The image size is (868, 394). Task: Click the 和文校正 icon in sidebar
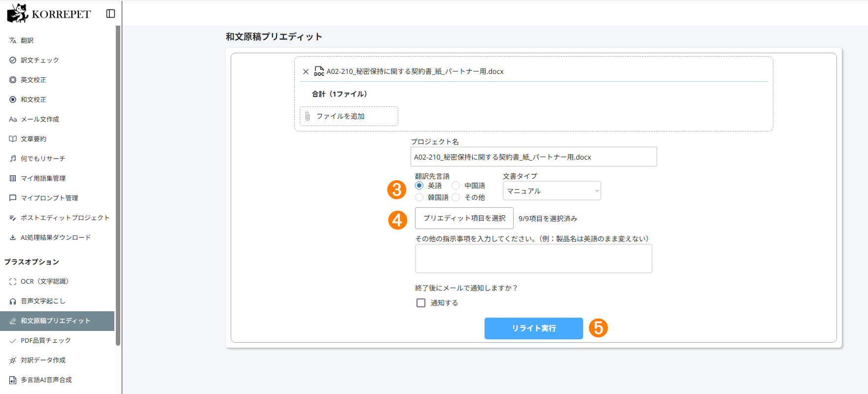coord(13,99)
